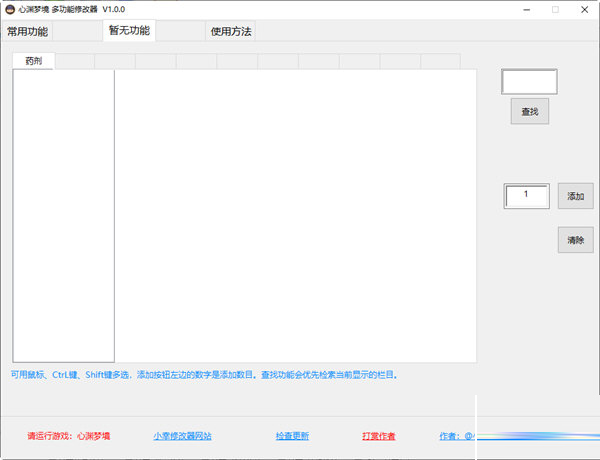Focus the search text field above 查找
The image size is (600, 460).
(529, 82)
